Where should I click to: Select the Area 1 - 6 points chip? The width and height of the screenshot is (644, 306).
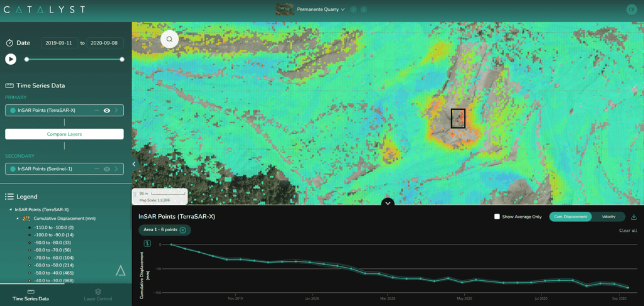click(x=165, y=230)
